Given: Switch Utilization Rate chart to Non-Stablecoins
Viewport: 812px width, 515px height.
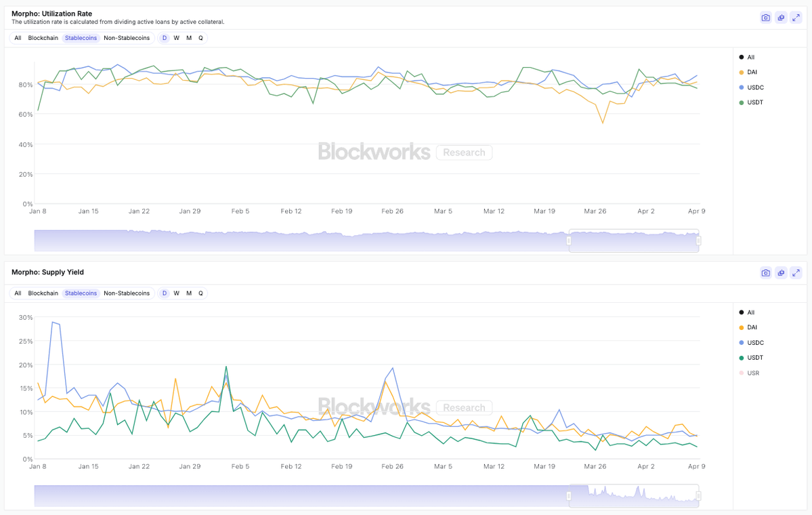Looking at the screenshot, I should [127, 38].
